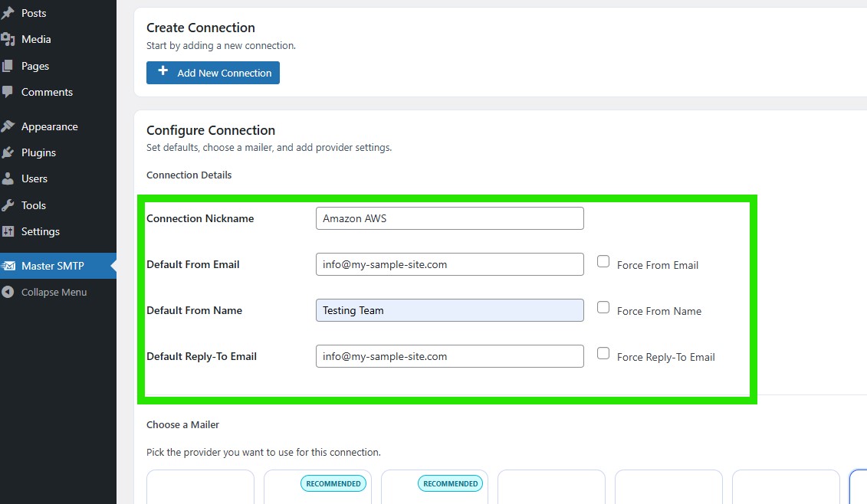Click the Settings sliders icon
867x504 pixels.
click(x=8, y=231)
